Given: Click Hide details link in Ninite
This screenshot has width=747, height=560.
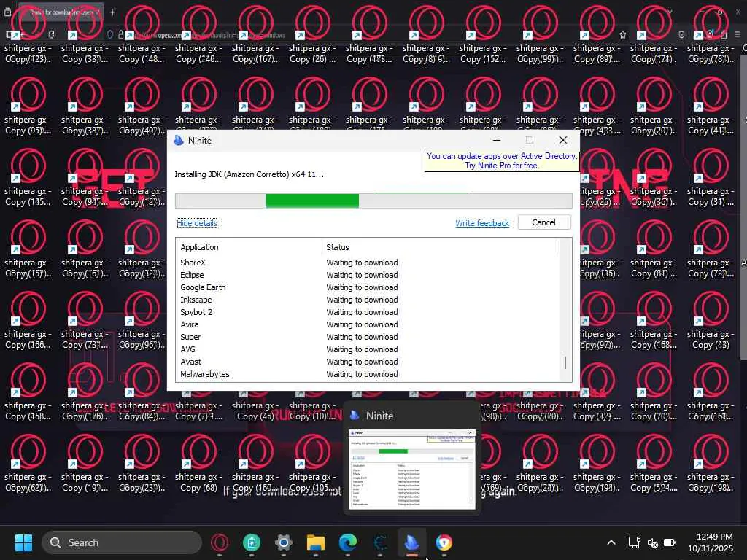Looking at the screenshot, I should (197, 223).
